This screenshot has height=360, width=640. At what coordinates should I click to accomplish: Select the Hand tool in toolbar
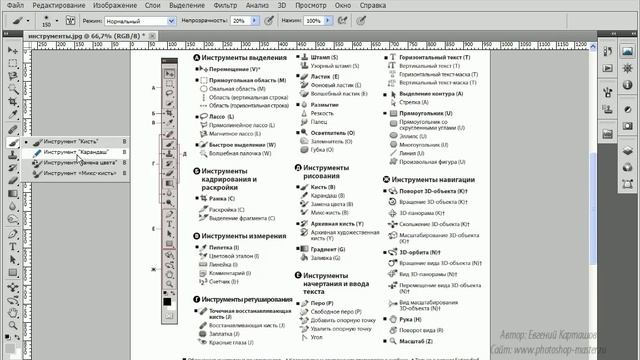(x=13, y=313)
